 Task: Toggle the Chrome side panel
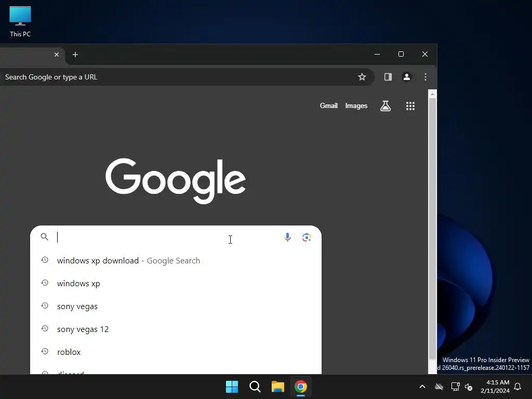(388, 77)
